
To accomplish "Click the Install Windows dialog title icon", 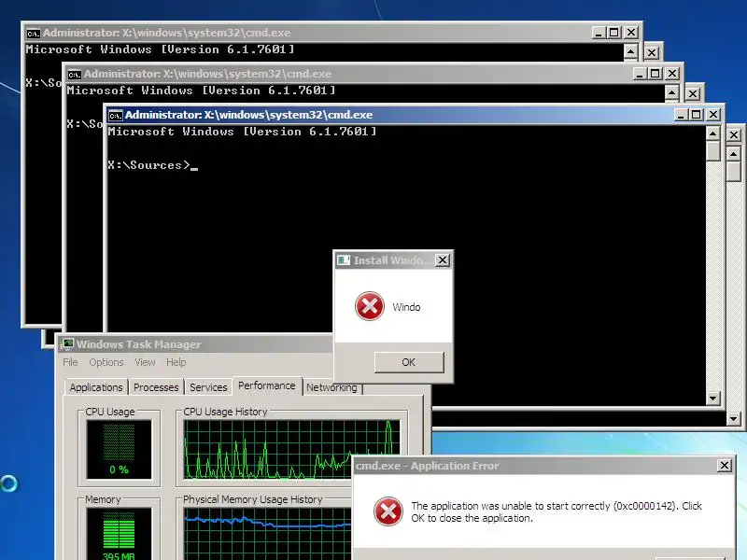I will point(344,260).
